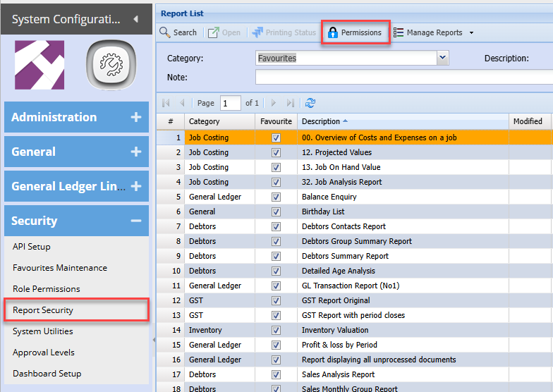Collapse the sidebar with the top arrow
This screenshot has height=392, width=553.
[136, 19]
